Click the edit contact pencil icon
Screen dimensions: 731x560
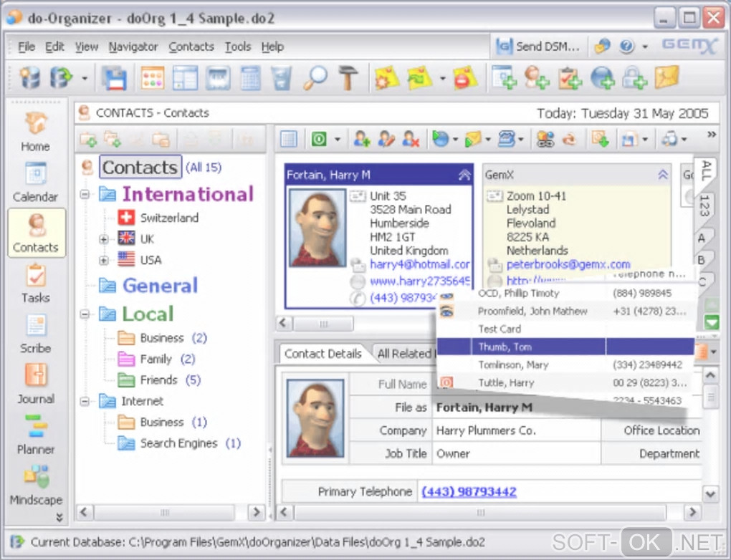click(386, 139)
